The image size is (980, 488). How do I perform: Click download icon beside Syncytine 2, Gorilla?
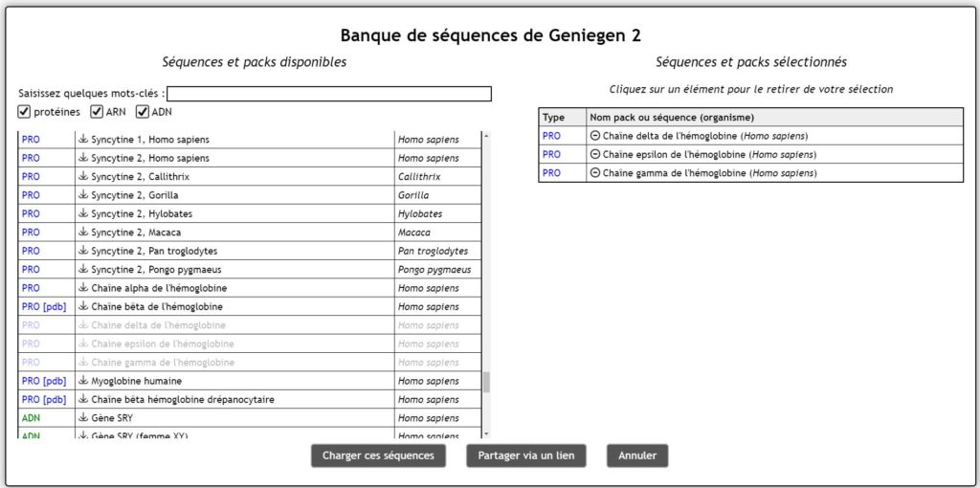83,195
